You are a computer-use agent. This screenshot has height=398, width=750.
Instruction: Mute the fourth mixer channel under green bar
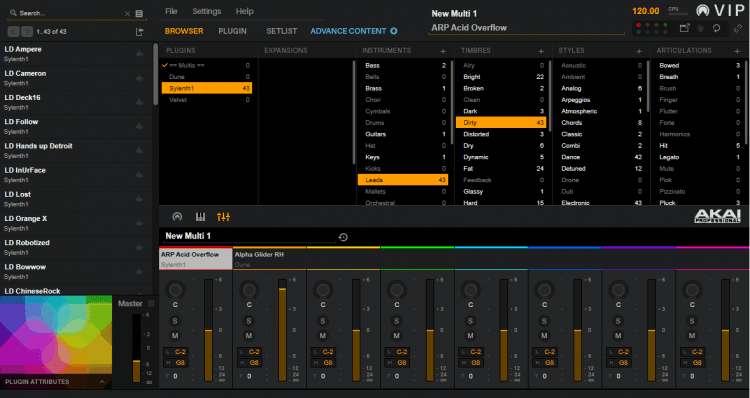click(x=397, y=336)
